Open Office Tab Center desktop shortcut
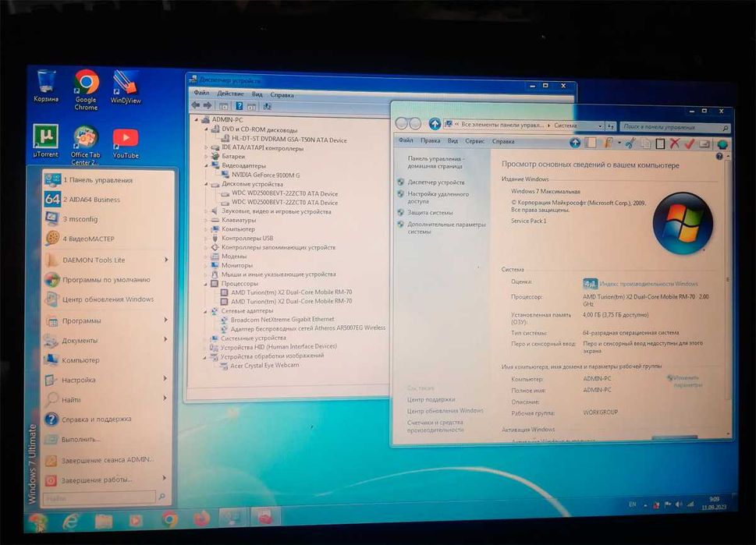The width and height of the screenshot is (756, 545). click(x=85, y=145)
